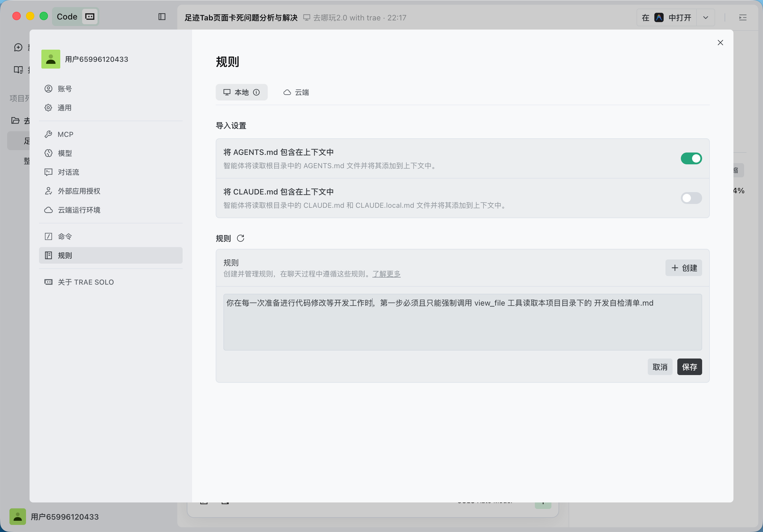
Task: Open the 云端运行环境 settings
Action: click(x=79, y=210)
